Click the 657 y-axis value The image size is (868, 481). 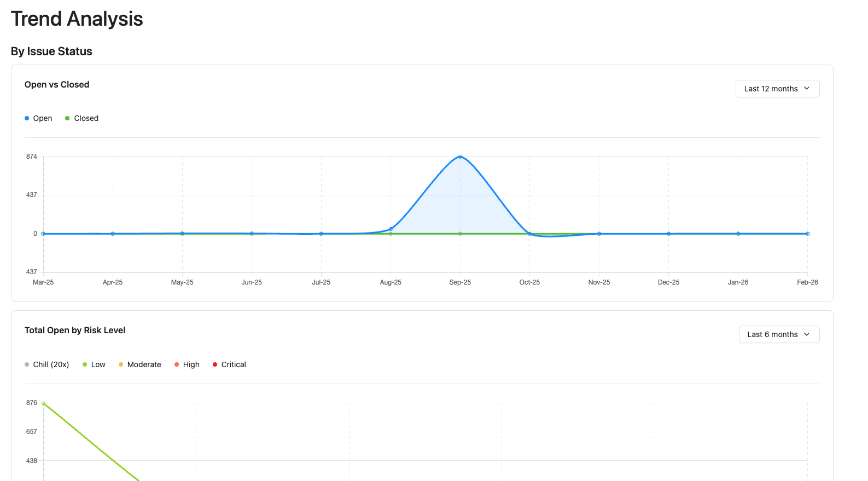point(32,432)
